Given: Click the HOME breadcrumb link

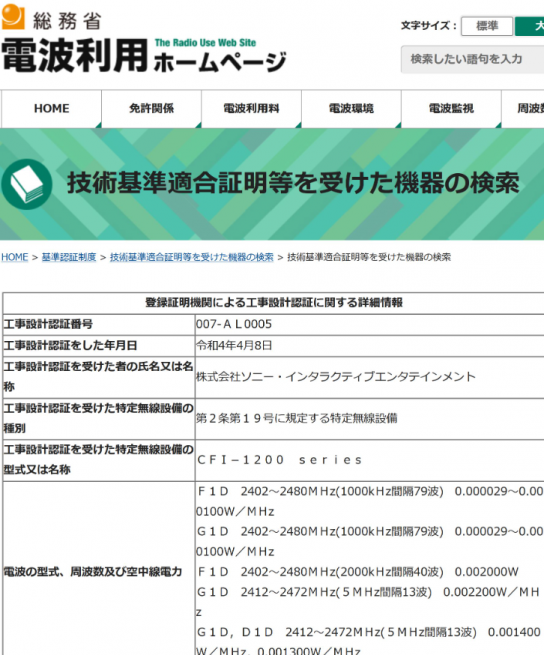Looking at the screenshot, I should 15,257.
